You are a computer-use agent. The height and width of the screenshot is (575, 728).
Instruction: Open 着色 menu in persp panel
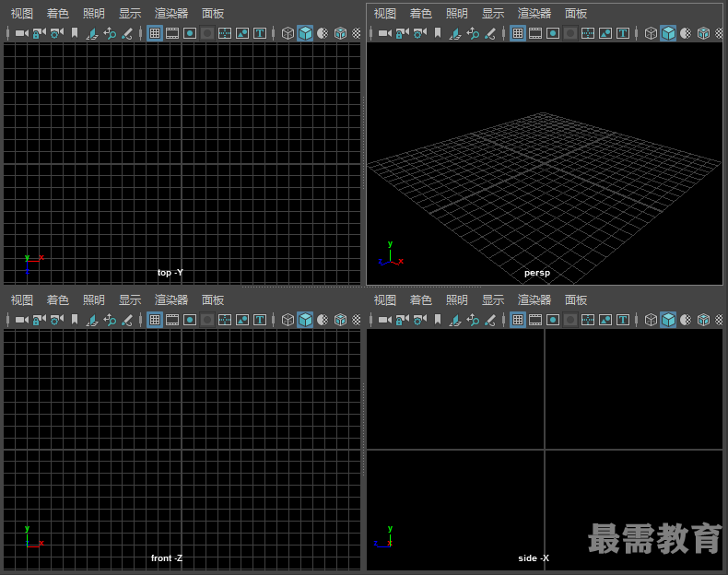[x=420, y=14]
